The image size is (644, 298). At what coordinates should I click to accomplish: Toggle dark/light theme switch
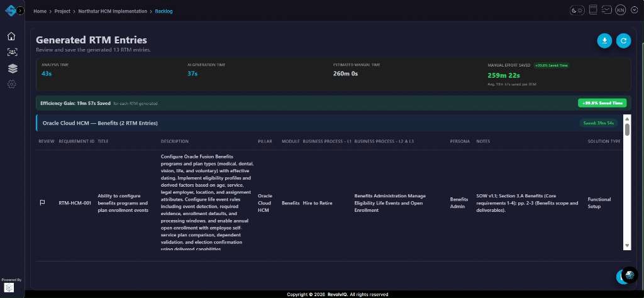577,10
